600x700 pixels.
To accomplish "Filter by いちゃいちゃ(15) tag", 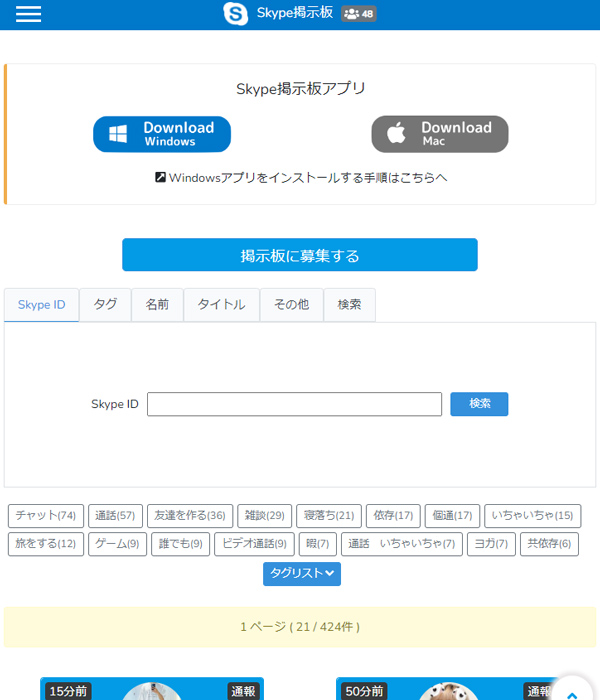I will (x=533, y=516).
